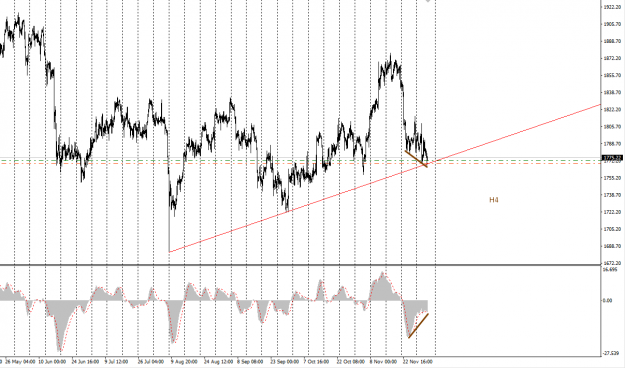
Task: Click the 8 Nov 00:00 date label
Action: pyautogui.click(x=383, y=362)
